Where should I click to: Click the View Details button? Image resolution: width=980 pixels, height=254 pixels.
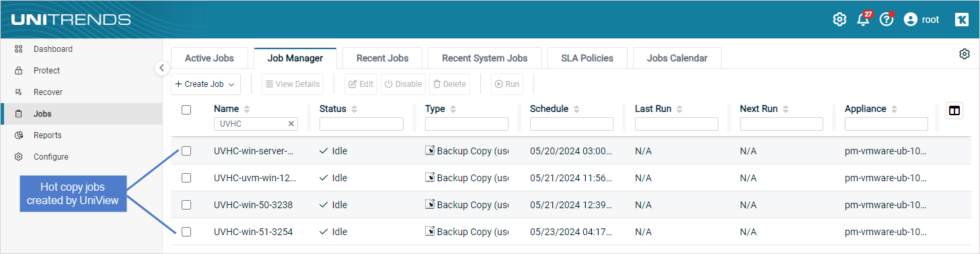tap(292, 84)
